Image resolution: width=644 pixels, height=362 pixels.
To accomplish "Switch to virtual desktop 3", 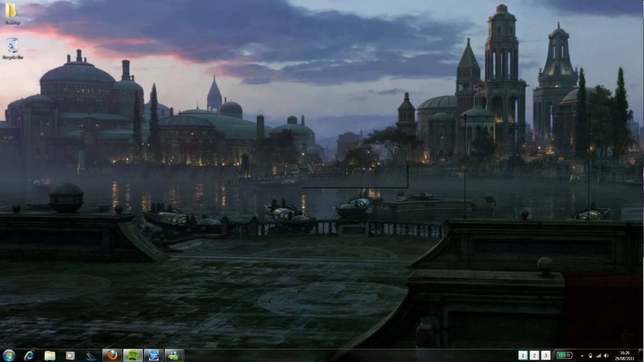I will point(546,355).
